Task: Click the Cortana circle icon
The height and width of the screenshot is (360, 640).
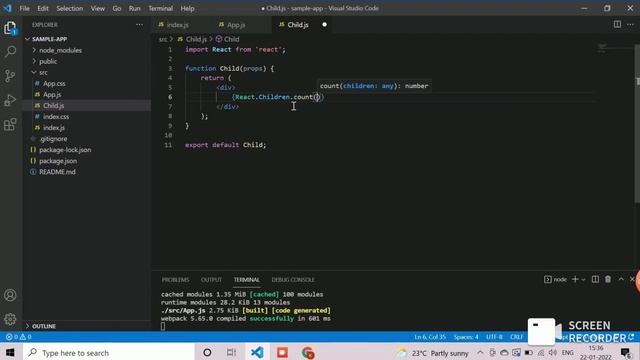Action: [207, 352]
